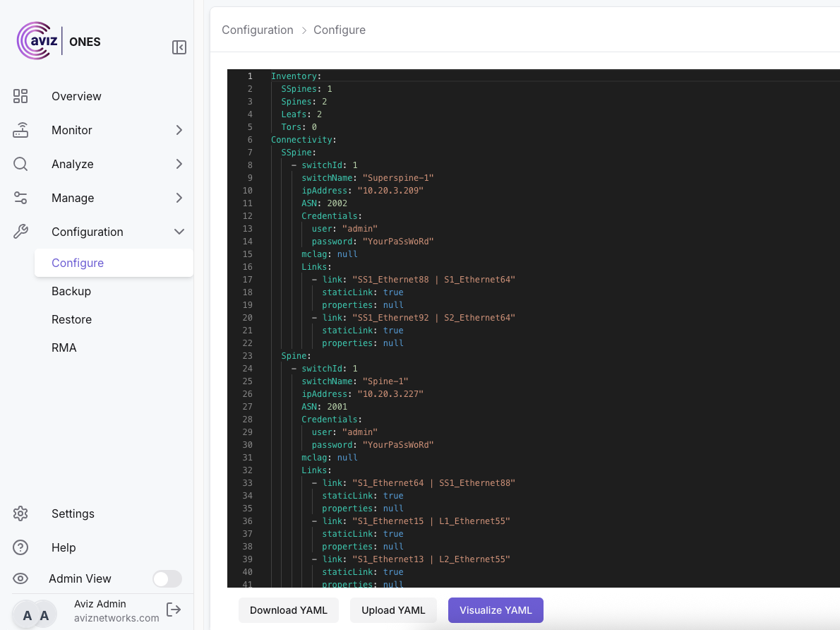Click the Analyze magnifier icon
Viewport: 840px width, 630px height.
[x=20, y=164]
